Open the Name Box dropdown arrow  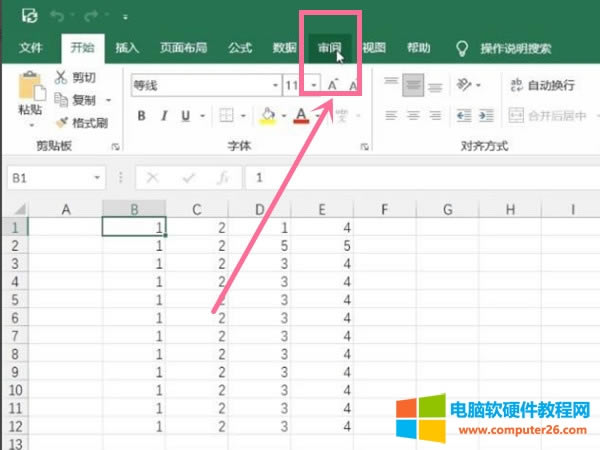click(97, 178)
